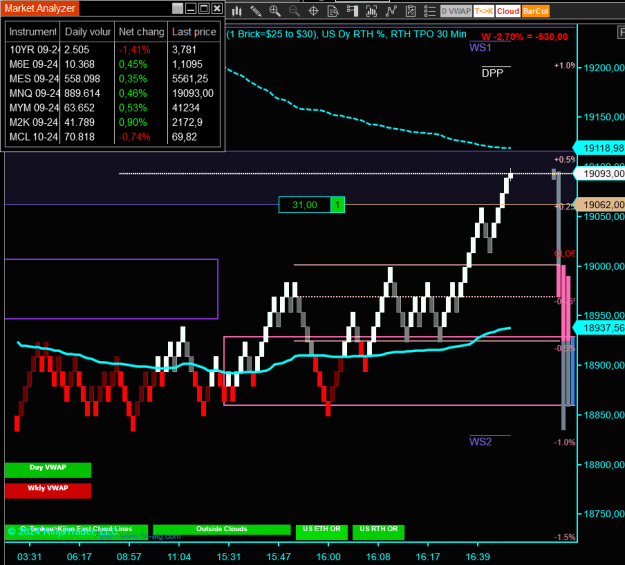The height and width of the screenshot is (565, 625).
Task: Open the drawing tools pencil icon
Action: pyautogui.click(x=256, y=11)
